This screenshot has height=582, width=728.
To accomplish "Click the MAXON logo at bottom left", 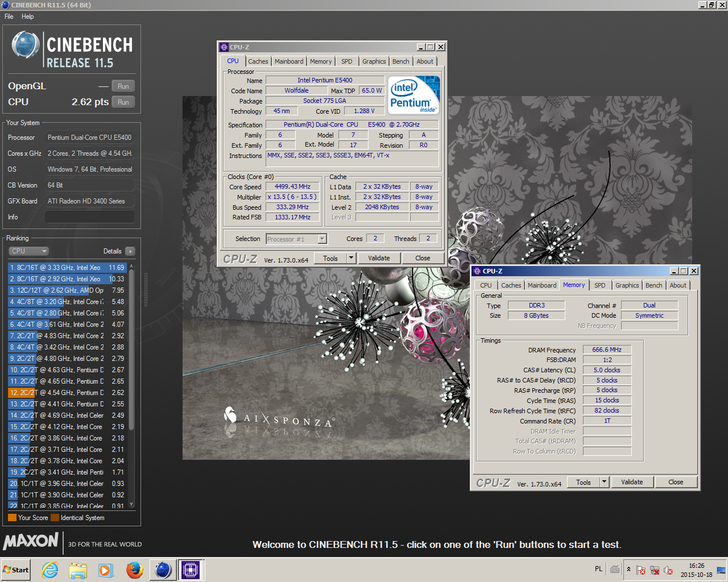I will [31, 541].
